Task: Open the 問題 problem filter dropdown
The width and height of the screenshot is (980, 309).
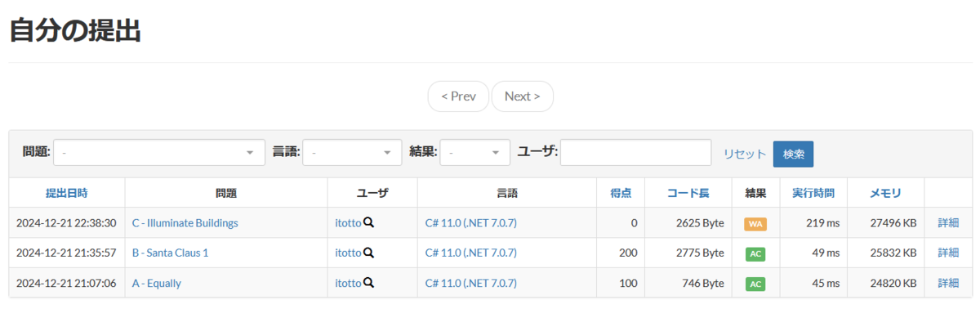Action: [159, 152]
